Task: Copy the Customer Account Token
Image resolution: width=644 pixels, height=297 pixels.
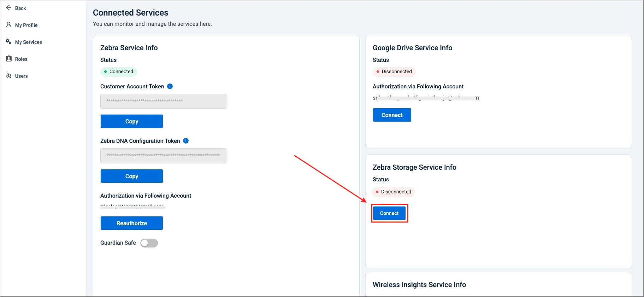Action: click(x=131, y=121)
